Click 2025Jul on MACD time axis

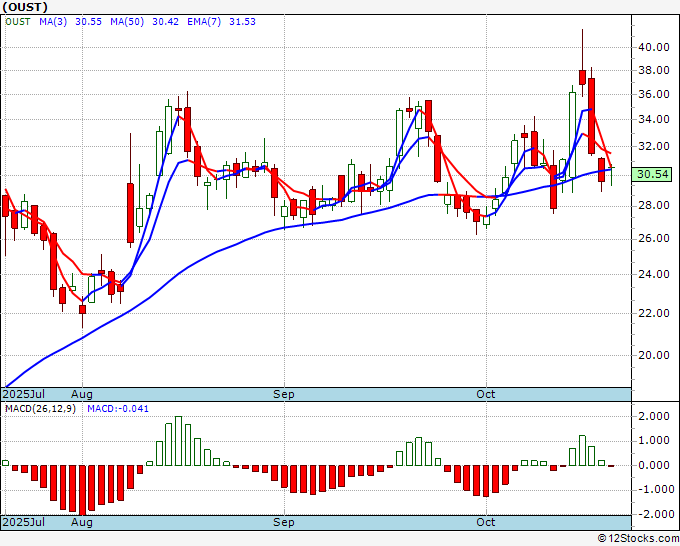pyautogui.click(x=24, y=522)
